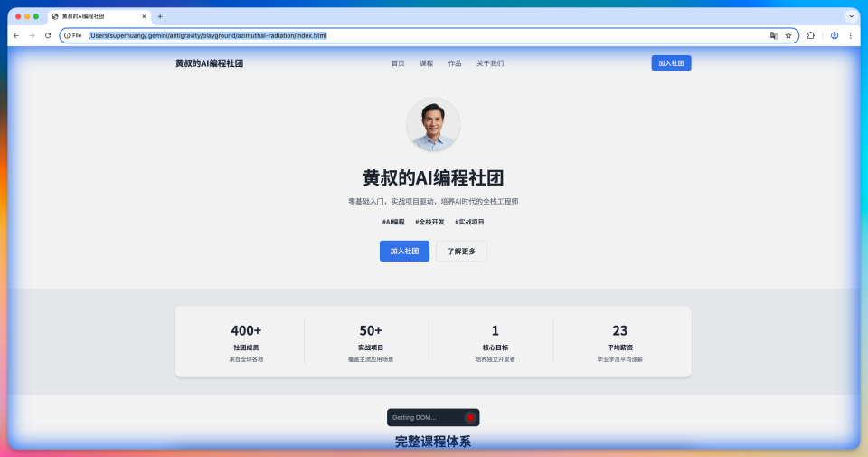The width and height of the screenshot is (868, 457).
Task: Click the #实战项目 tag
Action: point(469,222)
